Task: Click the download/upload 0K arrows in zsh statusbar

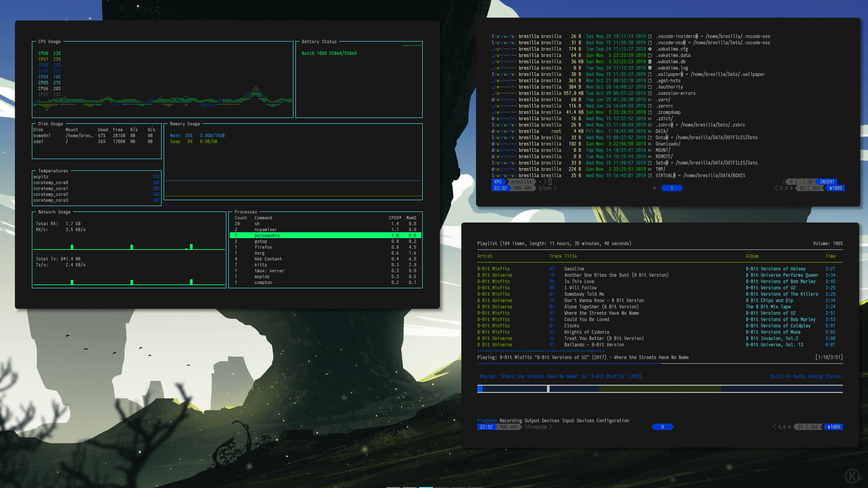Action: click(x=523, y=188)
